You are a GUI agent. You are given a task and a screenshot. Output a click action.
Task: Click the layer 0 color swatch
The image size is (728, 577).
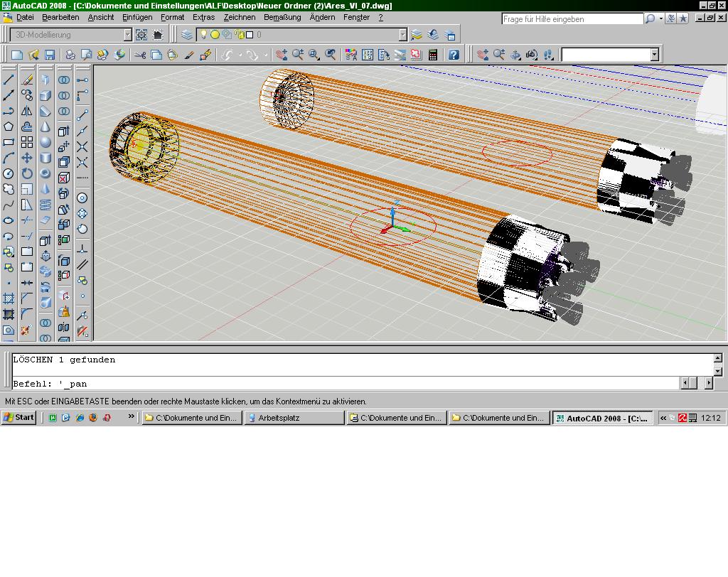click(250, 35)
